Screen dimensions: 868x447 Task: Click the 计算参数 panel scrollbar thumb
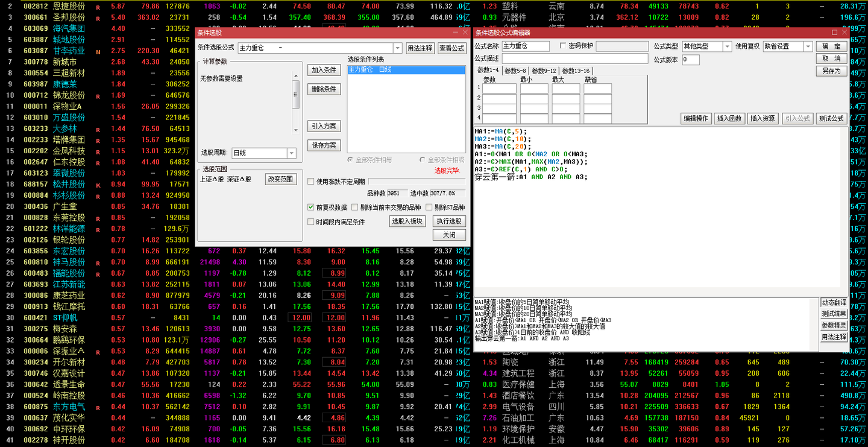coord(295,95)
